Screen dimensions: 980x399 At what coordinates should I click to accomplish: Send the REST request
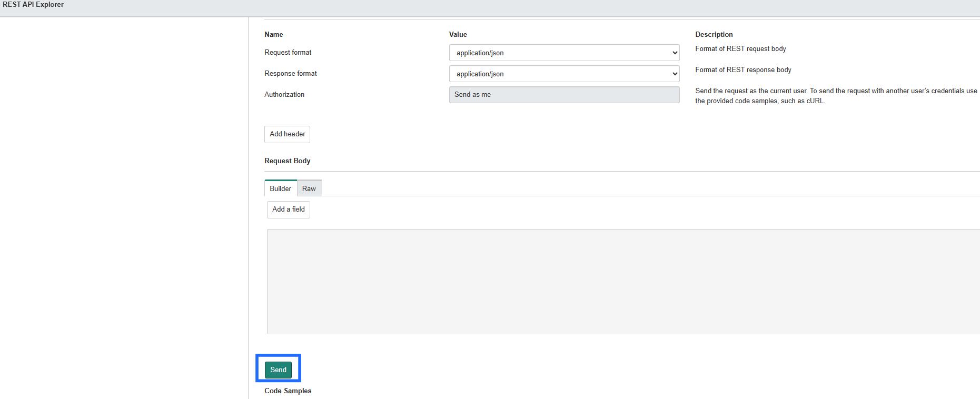coord(278,370)
